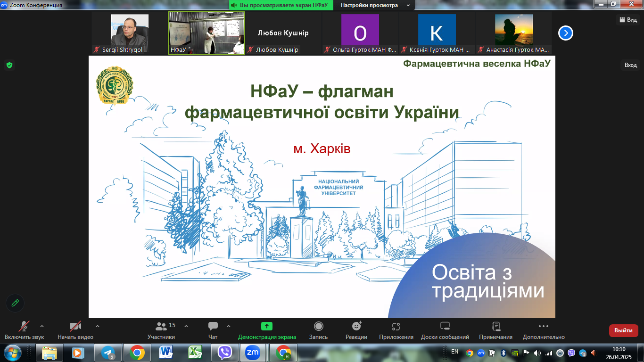Image resolution: width=644 pixels, height=362 pixels.
Task: Open network signal tray icon
Action: (x=549, y=353)
